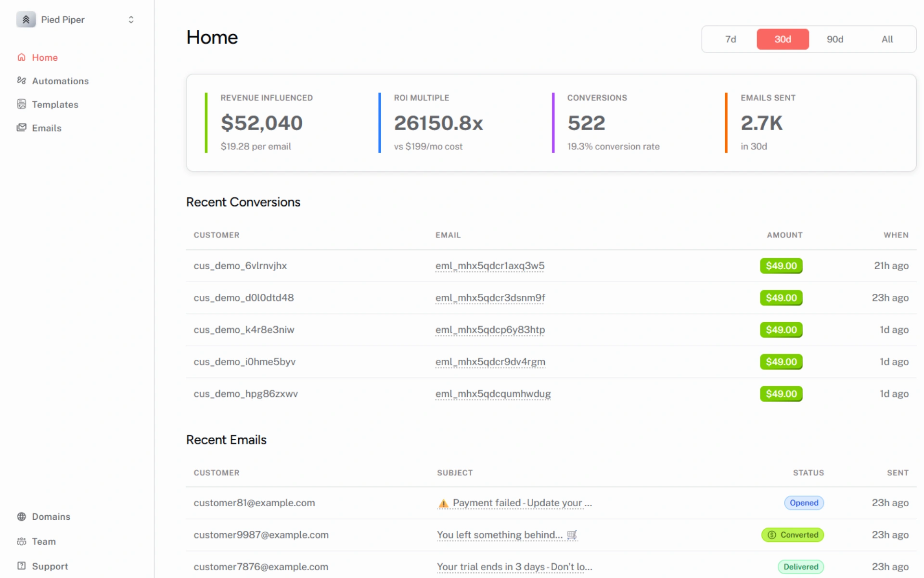Click the Converted status badge
The width and height of the screenshot is (924, 578).
point(793,535)
